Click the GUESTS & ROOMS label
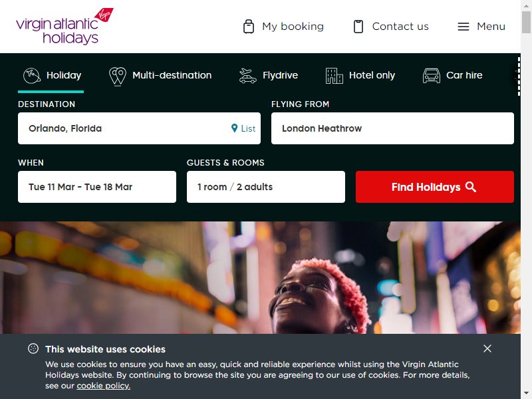Screen dimensions: 532x399 click(225, 163)
